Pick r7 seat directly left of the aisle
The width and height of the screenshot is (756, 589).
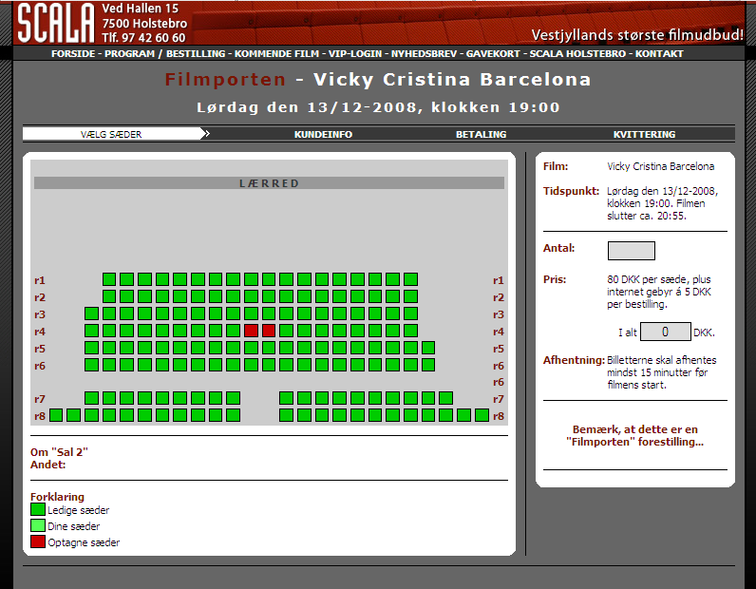click(233, 398)
